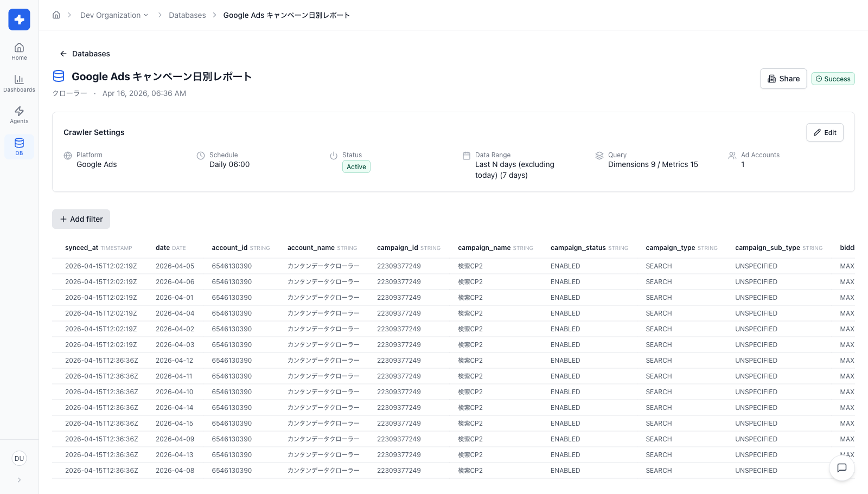Select the date cell 2026-04-12
The image size is (868, 494).
(174, 361)
